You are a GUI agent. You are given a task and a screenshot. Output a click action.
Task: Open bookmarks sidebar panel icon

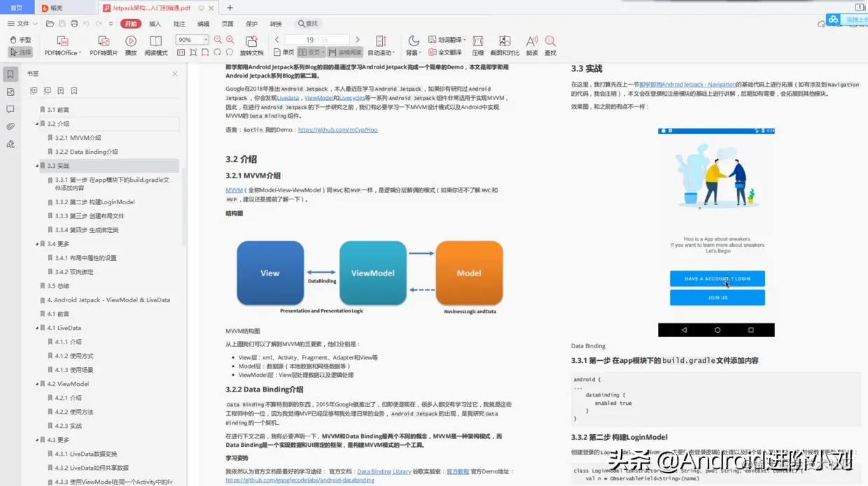10,74
